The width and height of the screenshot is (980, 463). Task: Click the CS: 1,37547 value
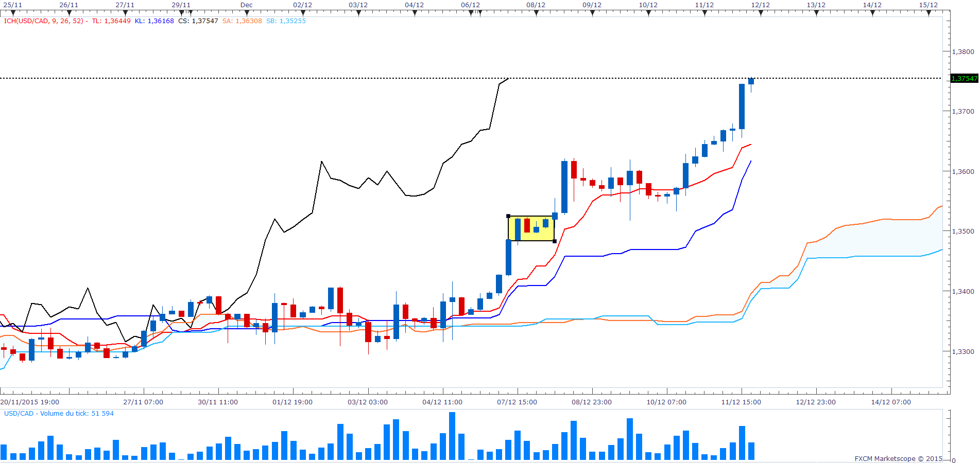[x=198, y=21]
